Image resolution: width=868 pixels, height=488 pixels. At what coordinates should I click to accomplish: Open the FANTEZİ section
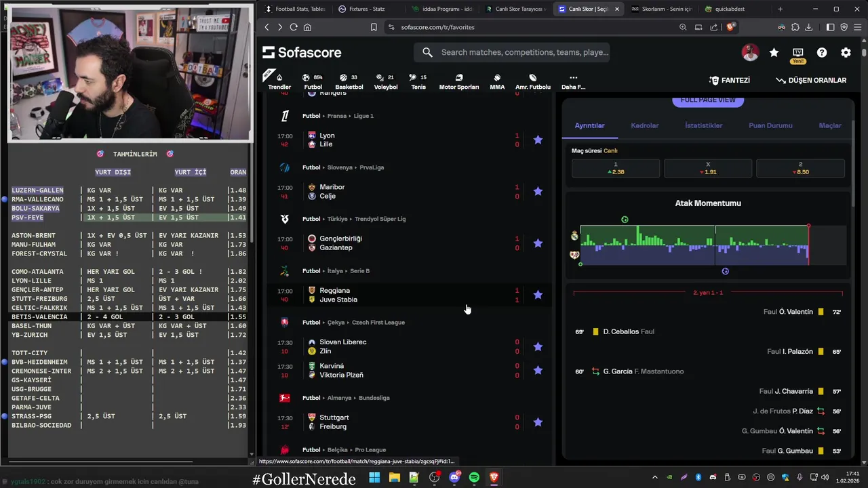click(x=730, y=80)
